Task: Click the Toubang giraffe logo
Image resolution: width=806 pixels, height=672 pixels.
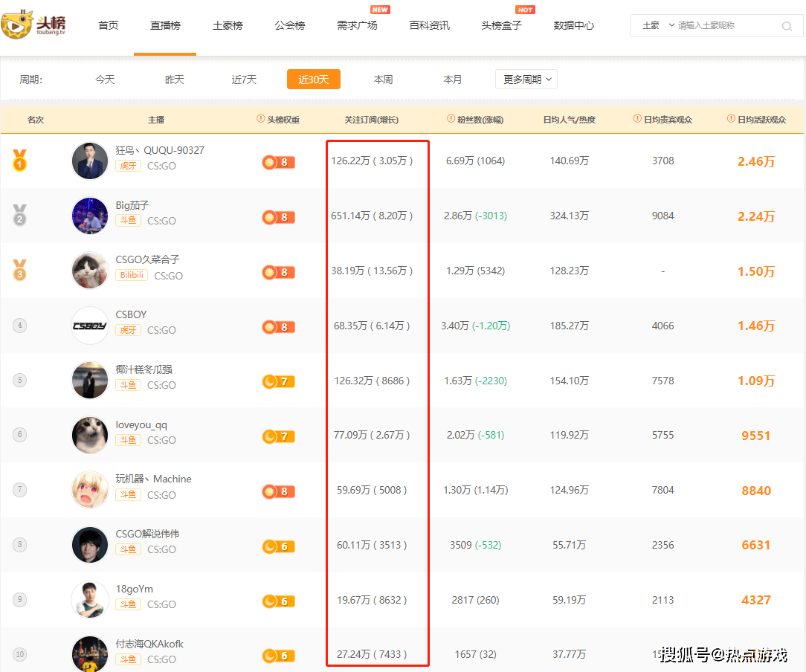Action: click(33, 24)
